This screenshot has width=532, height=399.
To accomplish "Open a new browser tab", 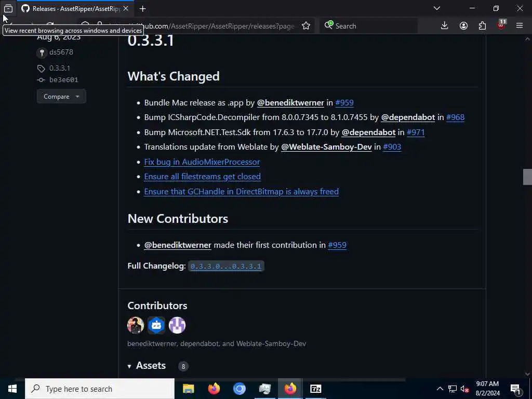I will tap(142, 8).
